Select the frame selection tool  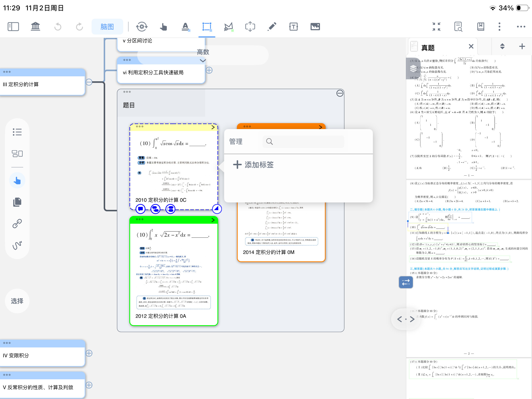click(207, 27)
